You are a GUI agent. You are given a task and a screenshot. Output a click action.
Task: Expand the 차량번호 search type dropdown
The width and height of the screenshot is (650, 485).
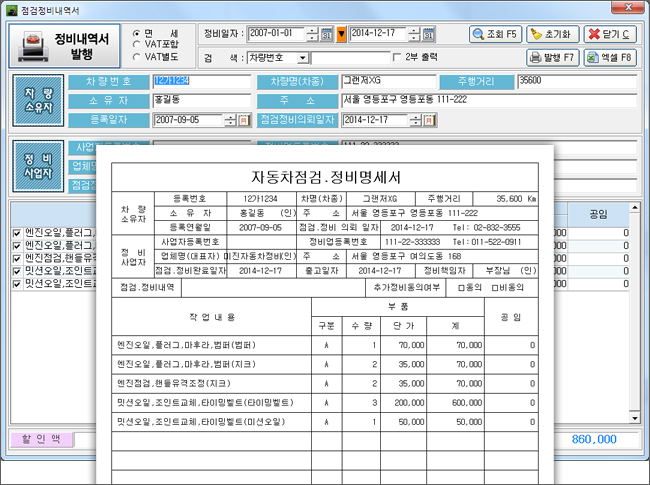tap(303, 58)
